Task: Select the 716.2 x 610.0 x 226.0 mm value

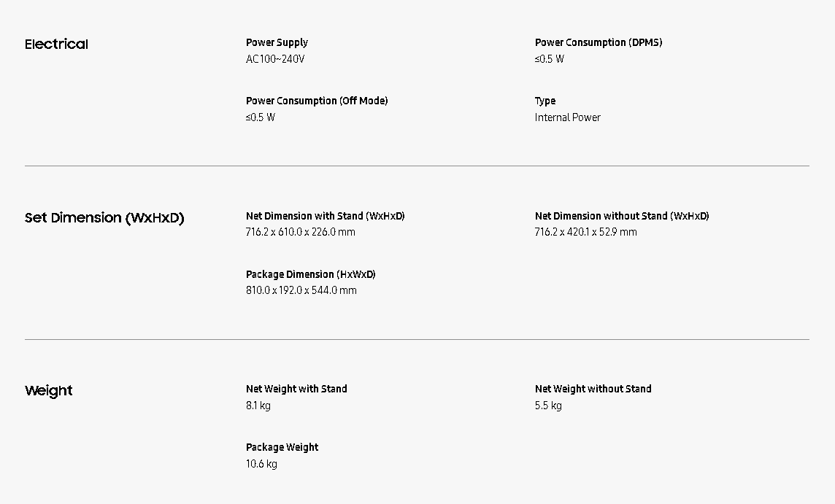Action: (x=301, y=232)
